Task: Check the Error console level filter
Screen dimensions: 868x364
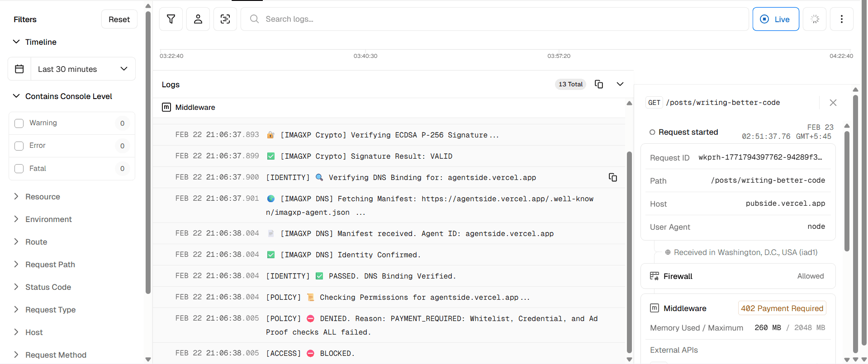Action: tap(19, 146)
